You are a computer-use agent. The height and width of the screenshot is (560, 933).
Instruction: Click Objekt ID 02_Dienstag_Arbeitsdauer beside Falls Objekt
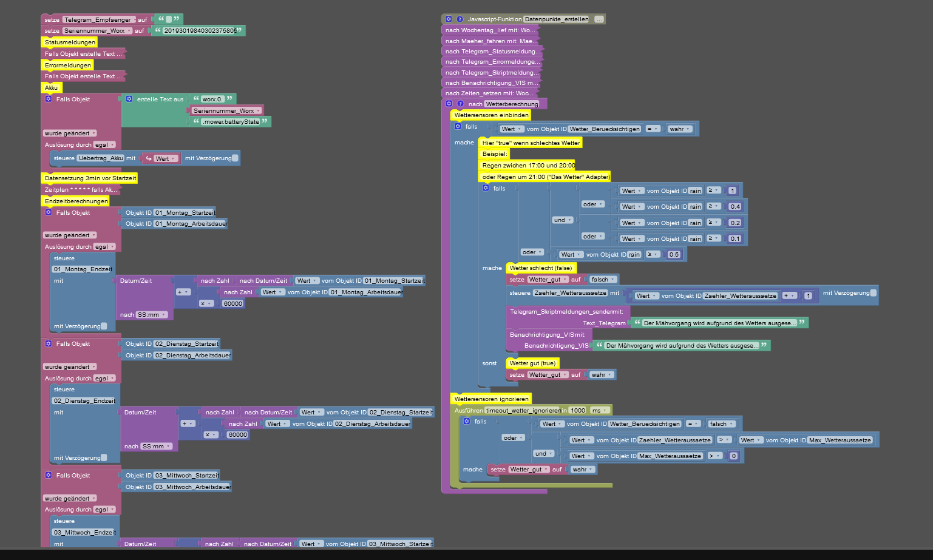[x=177, y=356]
